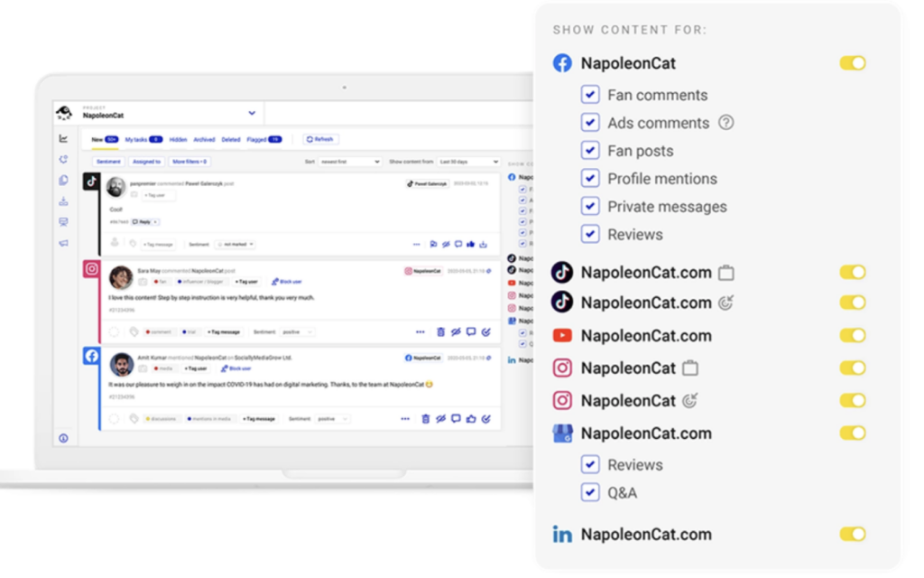
Task: Open the Not marked sentiment dropdown
Action: [236, 244]
